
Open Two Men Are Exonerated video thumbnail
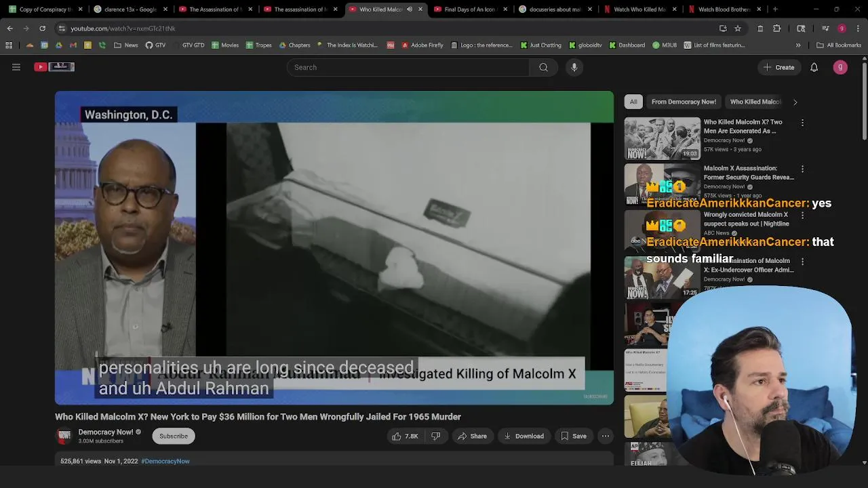[663, 138]
